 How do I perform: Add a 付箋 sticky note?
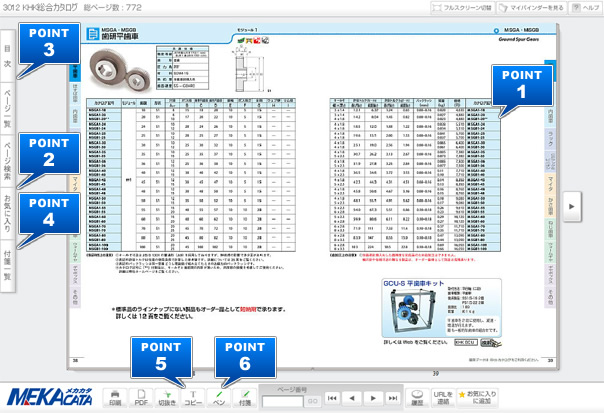[245, 397]
